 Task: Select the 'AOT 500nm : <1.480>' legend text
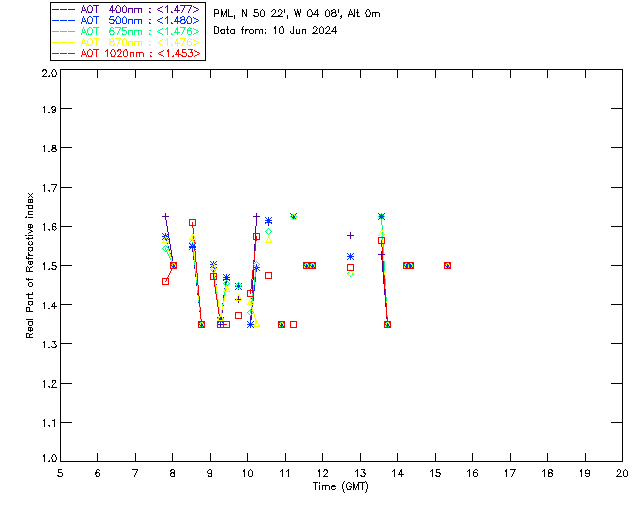tap(140, 20)
